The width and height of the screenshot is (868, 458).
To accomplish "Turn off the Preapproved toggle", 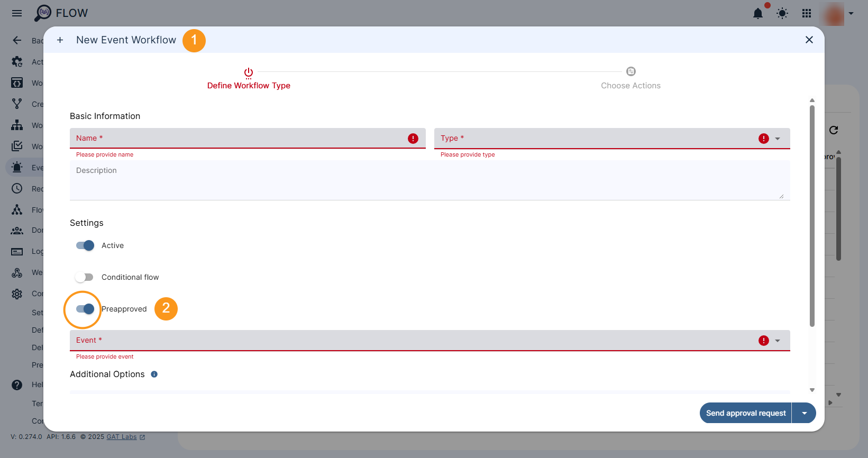I will [85, 309].
